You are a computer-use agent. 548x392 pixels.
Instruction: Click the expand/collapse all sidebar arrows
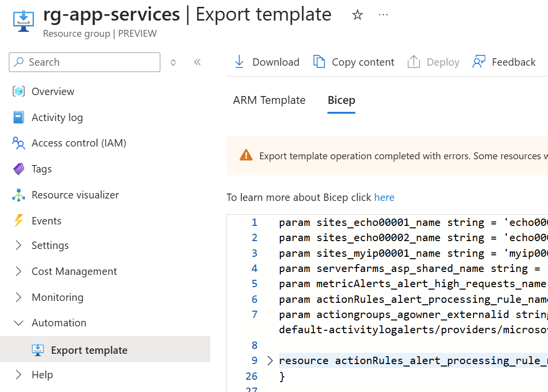[x=174, y=63]
